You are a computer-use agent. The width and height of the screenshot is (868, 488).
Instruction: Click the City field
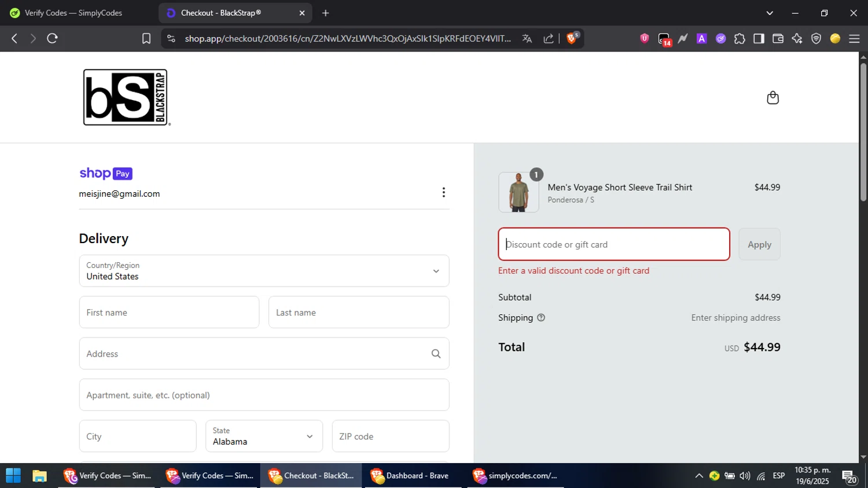click(x=138, y=436)
